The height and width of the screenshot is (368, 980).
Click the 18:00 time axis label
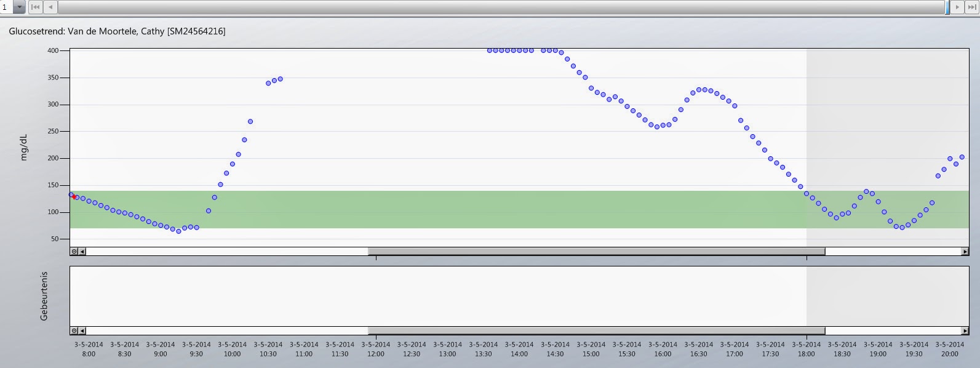click(807, 349)
